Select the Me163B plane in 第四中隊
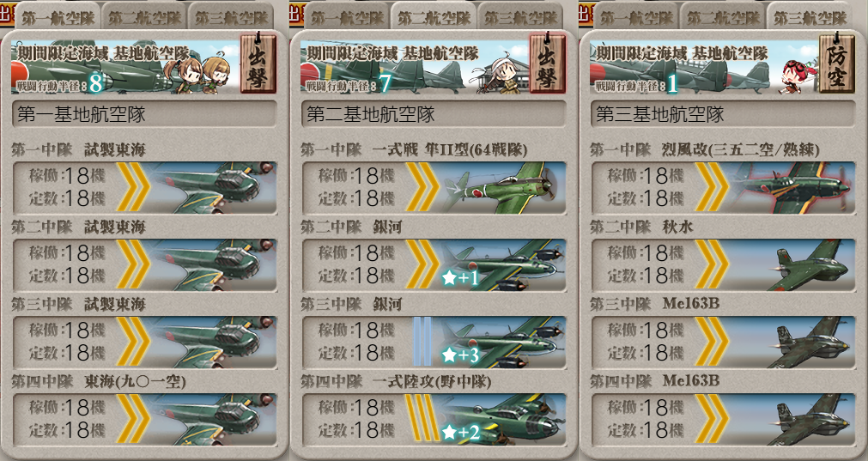The image size is (868, 461). (x=724, y=419)
